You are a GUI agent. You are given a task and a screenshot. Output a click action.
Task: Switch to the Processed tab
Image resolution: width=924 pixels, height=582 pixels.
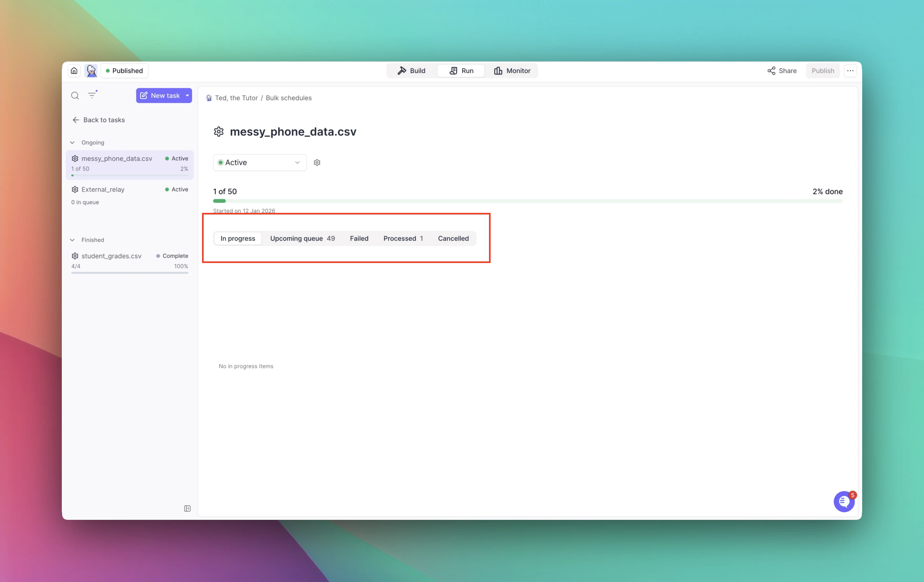pyautogui.click(x=403, y=238)
